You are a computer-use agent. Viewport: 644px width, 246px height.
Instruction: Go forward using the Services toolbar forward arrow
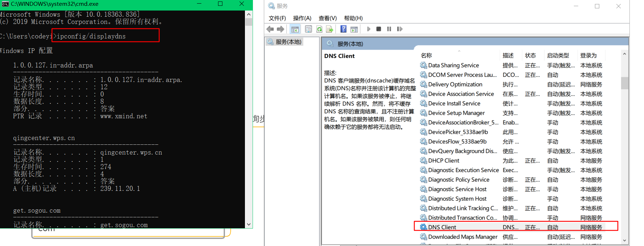pos(281,29)
